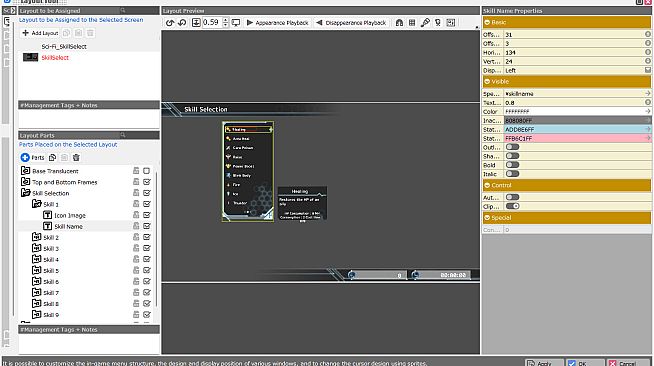Click the Cancel button
The height and width of the screenshot is (366, 654).
[627, 363]
